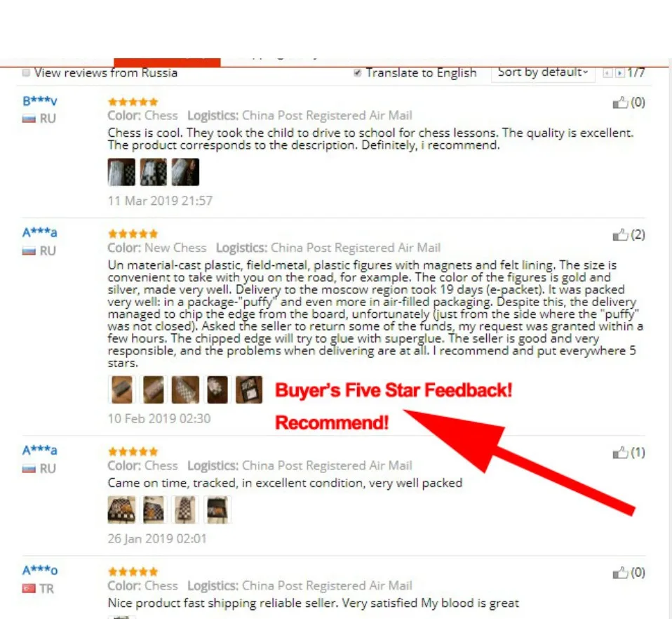Enable View reviews from Russia checkbox
This screenshot has width=672, height=619.
pyautogui.click(x=26, y=72)
